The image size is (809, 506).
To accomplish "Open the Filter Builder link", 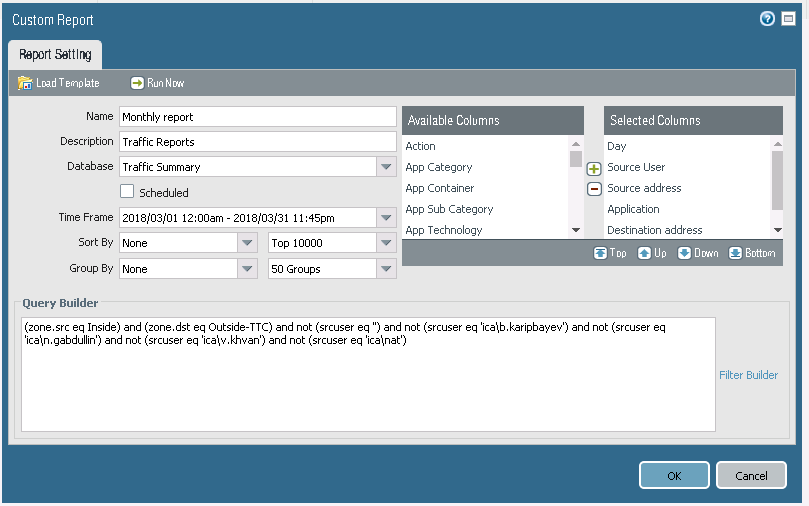I will [748, 375].
